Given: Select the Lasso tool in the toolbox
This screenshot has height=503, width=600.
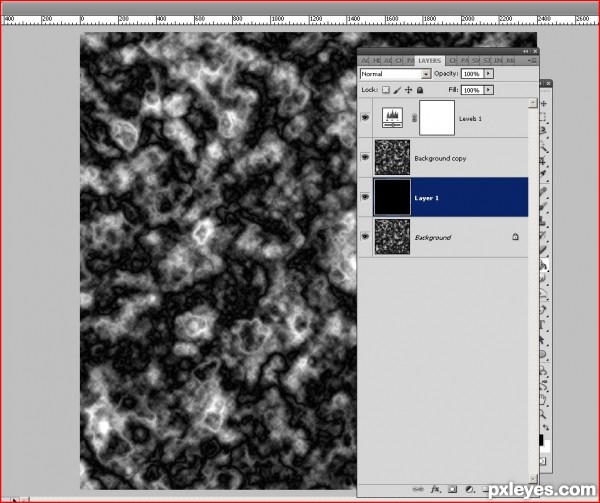Looking at the screenshot, I should (x=544, y=130).
